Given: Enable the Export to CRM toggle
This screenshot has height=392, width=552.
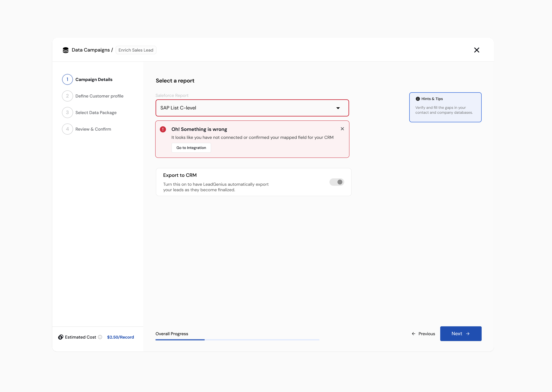Looking at the screenshot, I should point(337,182).
